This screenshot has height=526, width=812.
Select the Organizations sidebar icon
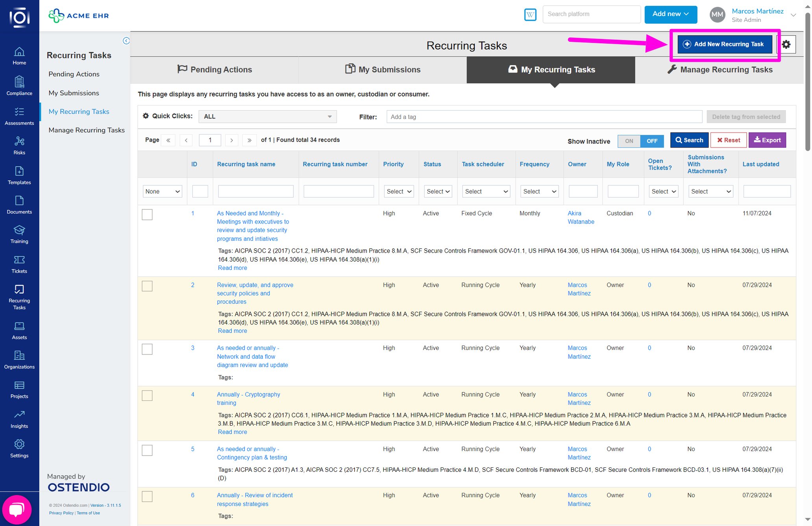click(x=19, y=358)
